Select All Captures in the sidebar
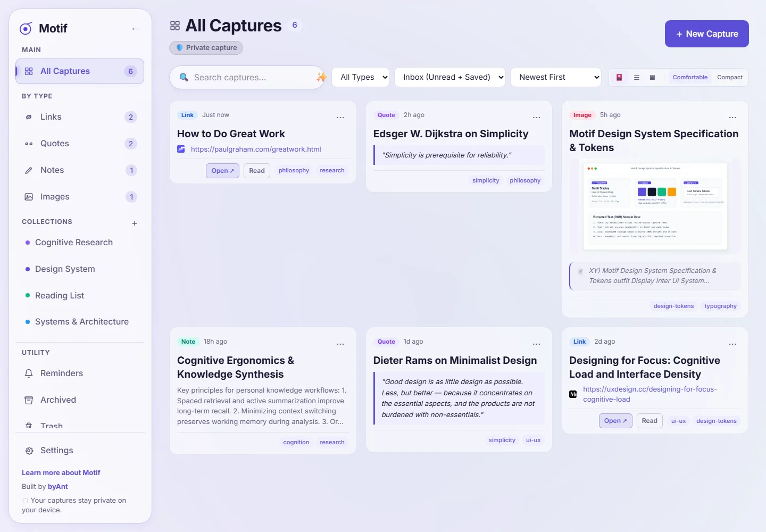The image size is (766, 532). pyautogui.click(x=80, y=71)
